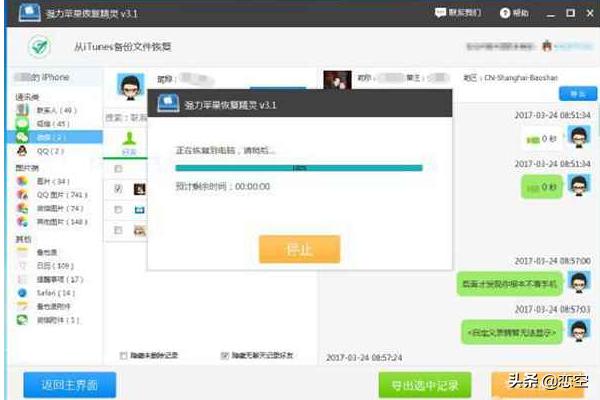Click the small blue export button
The height and width of the screenshot is (400, 600).
(578, 94)
